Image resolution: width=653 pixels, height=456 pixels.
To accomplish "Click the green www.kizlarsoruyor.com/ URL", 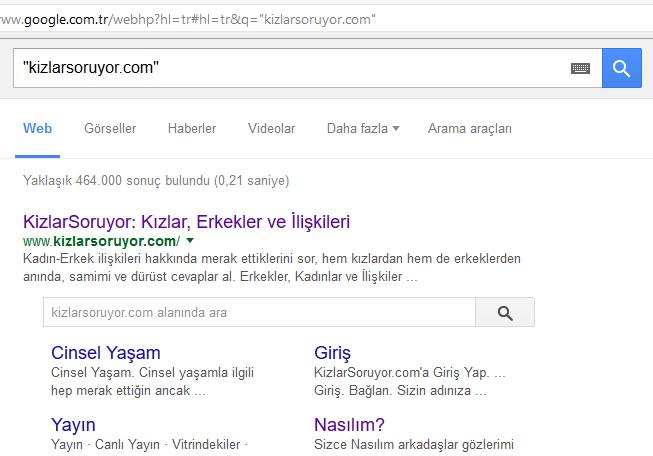I will pyautogui.click(x=102, y=241).
